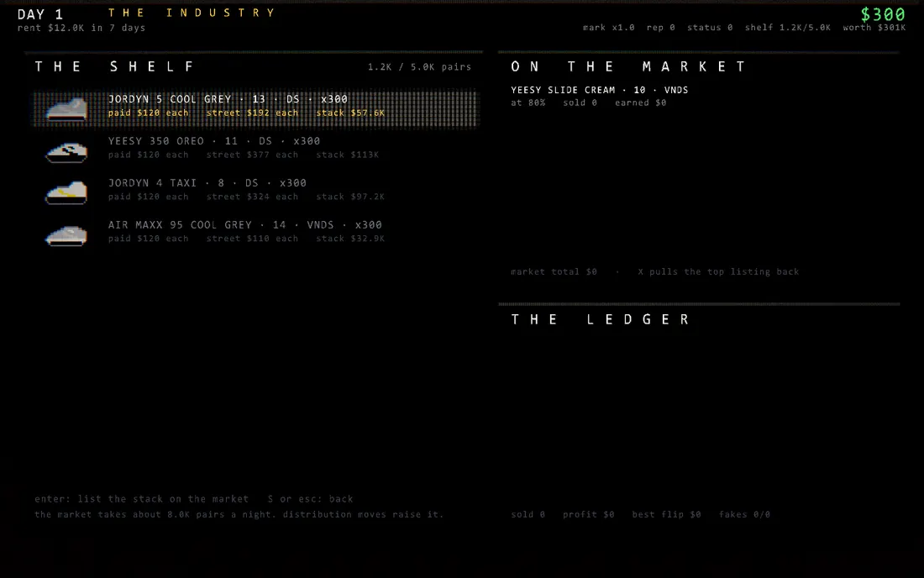Click THE LEDGER panel heading
This screenshot has width=924, height=578.
(600, 319)
